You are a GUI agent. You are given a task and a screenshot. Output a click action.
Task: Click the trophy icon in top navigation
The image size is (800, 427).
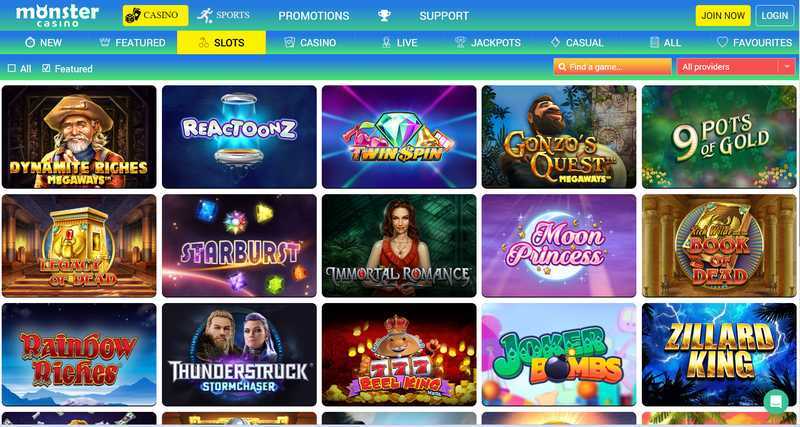384,16
